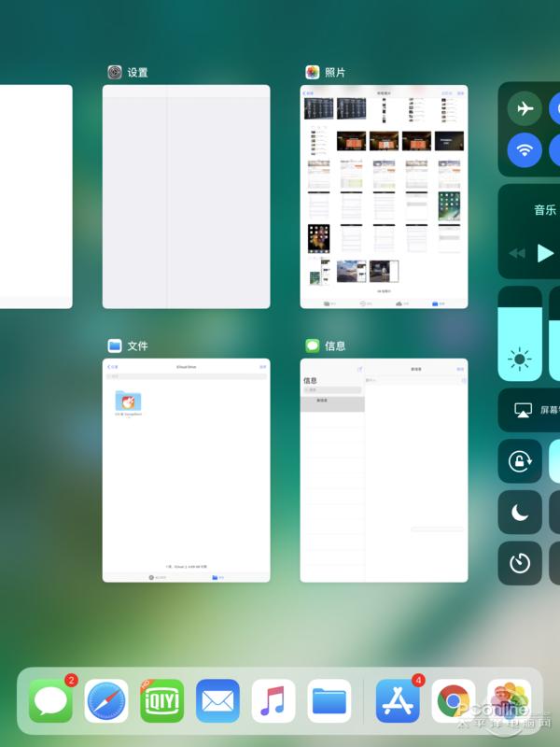Viewport: 560px width, 747px height.
Task: Toggle Airplane mode in Control Center
Action: (525, 108)
